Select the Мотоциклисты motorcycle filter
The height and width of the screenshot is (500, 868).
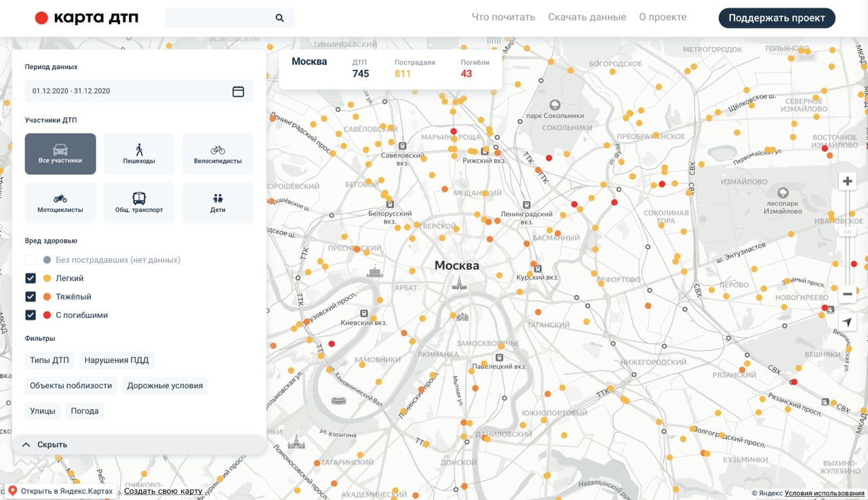click(x=60, y=203)
